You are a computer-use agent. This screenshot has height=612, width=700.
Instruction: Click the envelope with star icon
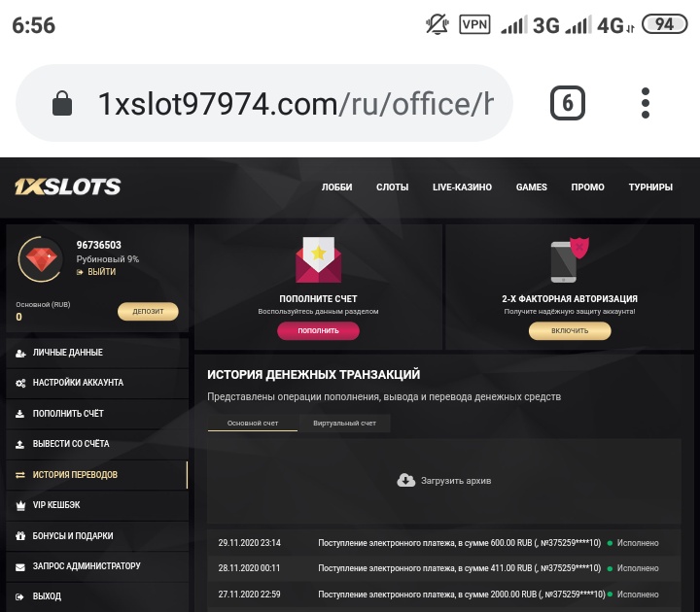tap(318, 259)
